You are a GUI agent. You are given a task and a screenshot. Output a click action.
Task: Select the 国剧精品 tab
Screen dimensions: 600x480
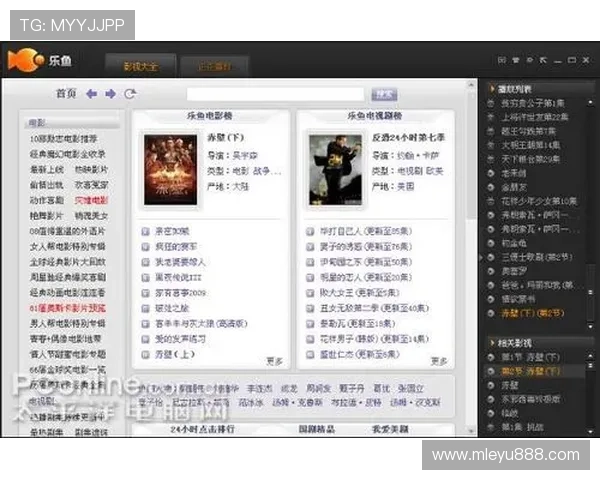[x=317, y=429]
